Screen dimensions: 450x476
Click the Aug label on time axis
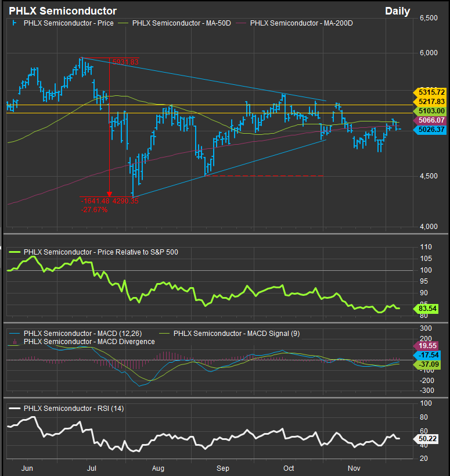[x=158, y=468]
